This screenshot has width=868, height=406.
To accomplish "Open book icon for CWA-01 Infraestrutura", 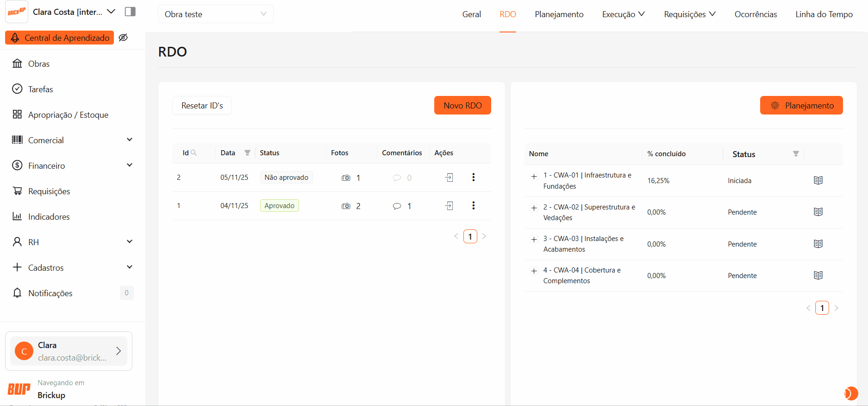I will (x=818, y=180).
